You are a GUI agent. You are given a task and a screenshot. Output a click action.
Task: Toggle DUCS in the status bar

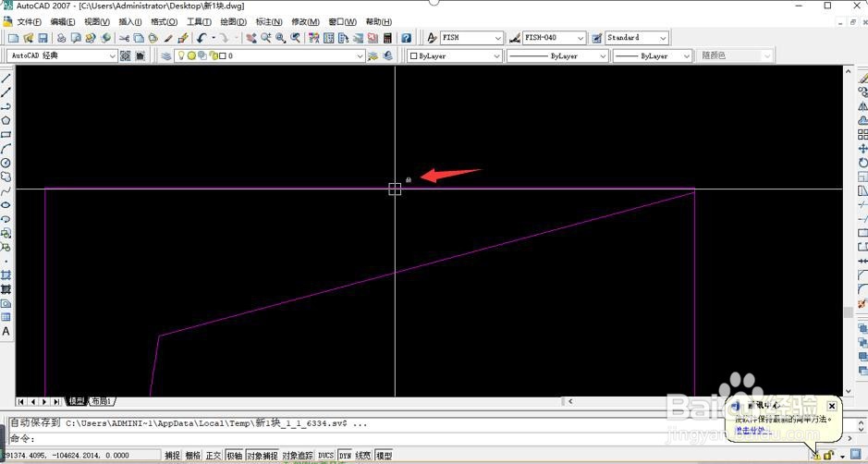pyautogui.click(x=326, y=455)
